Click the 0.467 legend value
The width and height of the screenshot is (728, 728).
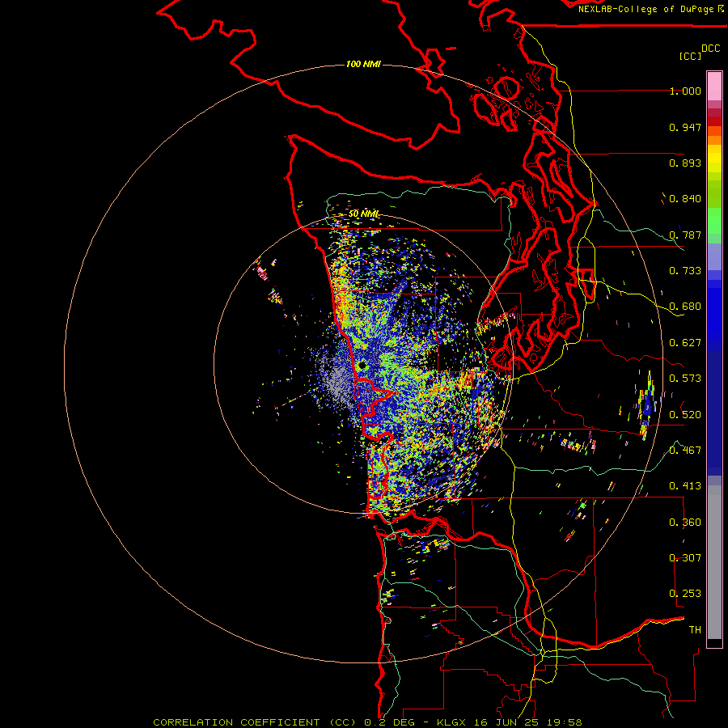(685, 451)
